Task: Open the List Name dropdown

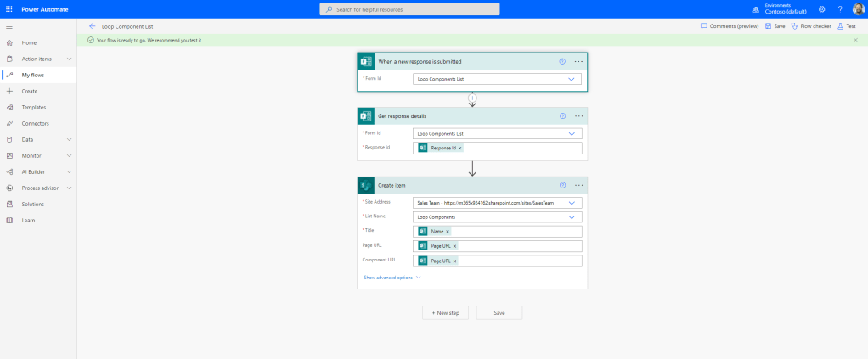Action: [572, 216]
